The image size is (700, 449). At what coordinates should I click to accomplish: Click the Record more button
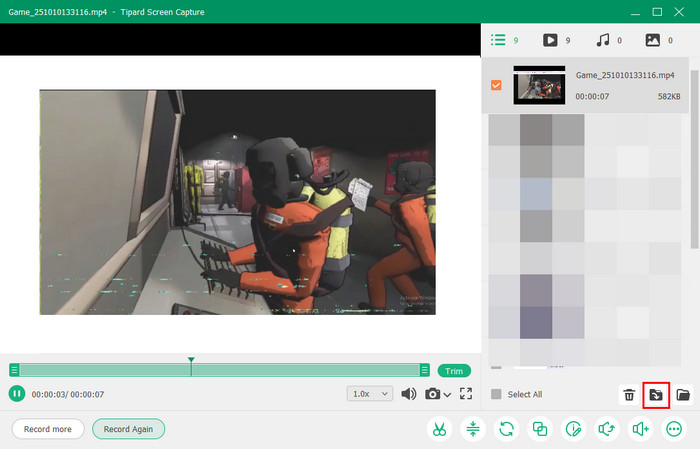tap(48, 429)
